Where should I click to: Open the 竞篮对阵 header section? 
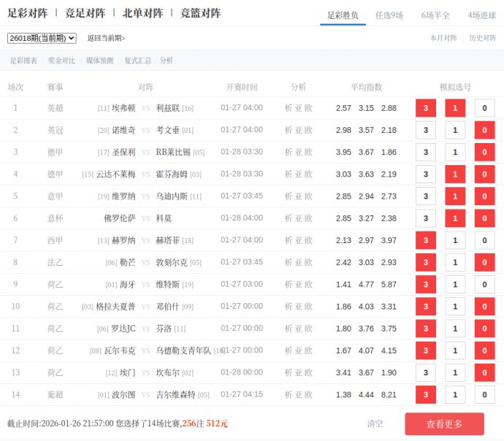tap(200, 13)
